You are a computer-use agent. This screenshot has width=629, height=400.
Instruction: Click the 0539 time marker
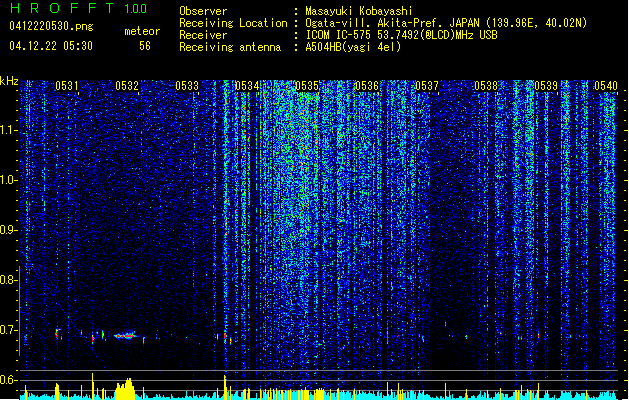pos(546,86)
